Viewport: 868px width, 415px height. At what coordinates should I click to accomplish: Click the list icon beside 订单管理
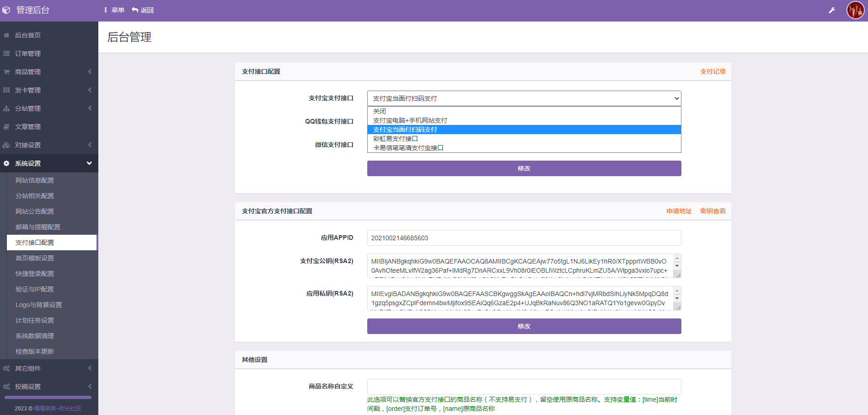coord(6,54)
